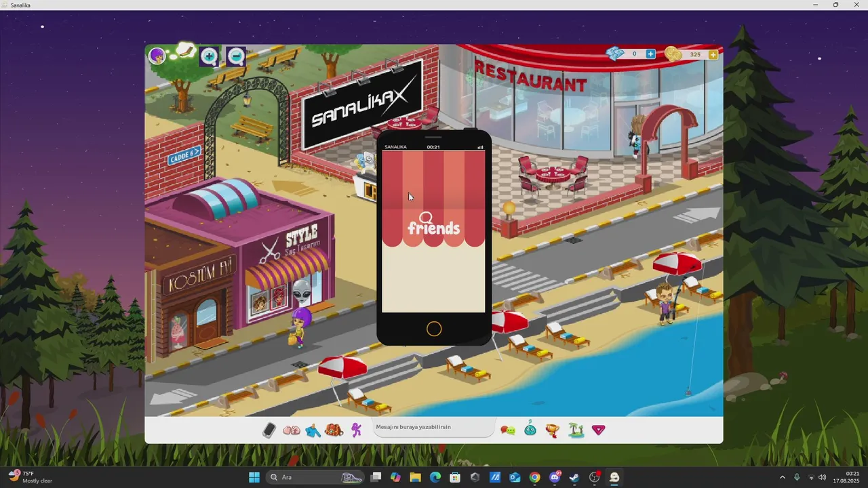Open the phone icon in bottom toolbar
The height and width of the screenshot is (488, 868).
click(x=269, y=430)
